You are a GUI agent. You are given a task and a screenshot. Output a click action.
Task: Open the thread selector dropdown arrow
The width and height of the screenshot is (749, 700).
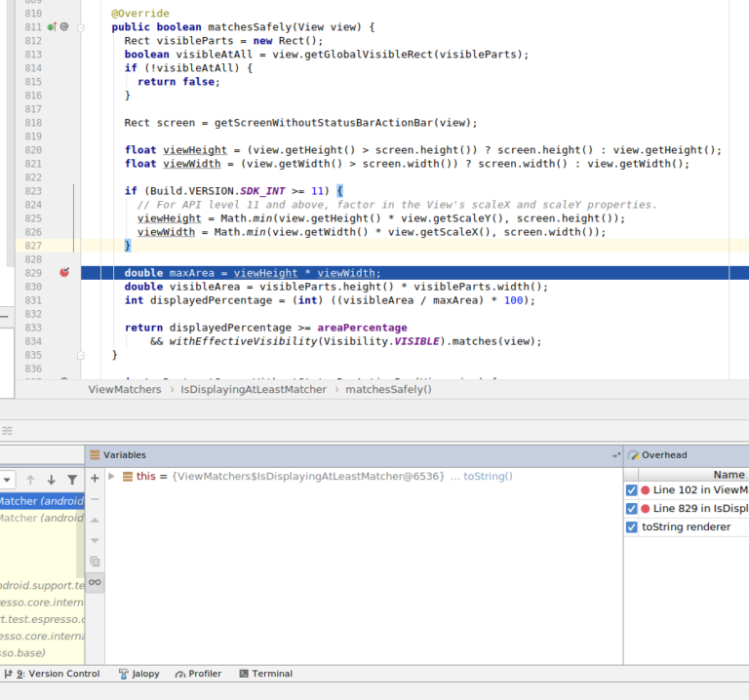[x=7, y=480]
